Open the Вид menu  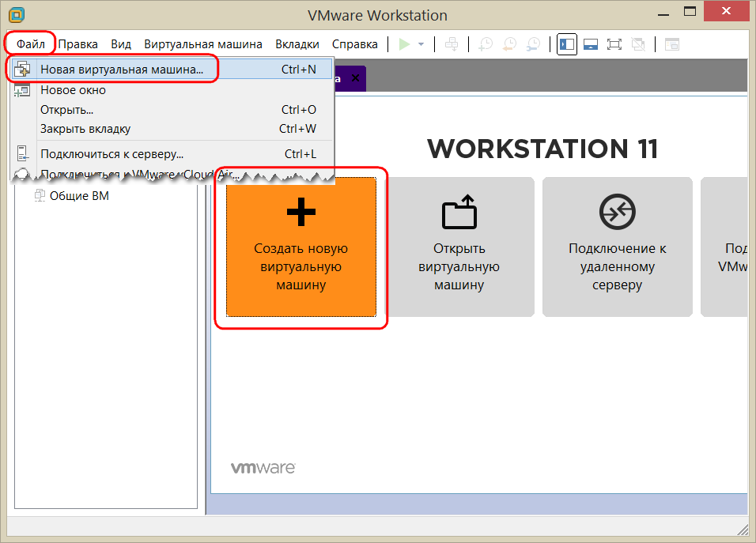pyautogui.click(x=120, y=44)
